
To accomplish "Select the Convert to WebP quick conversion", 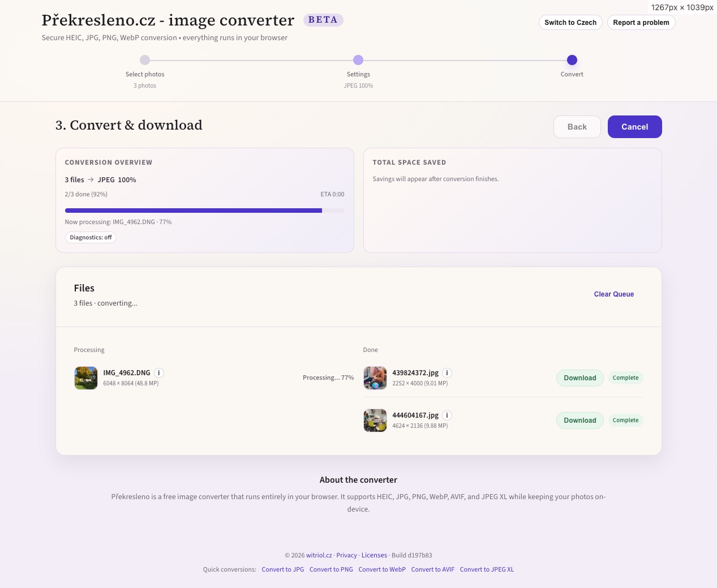I will click(x=382, y=569).
